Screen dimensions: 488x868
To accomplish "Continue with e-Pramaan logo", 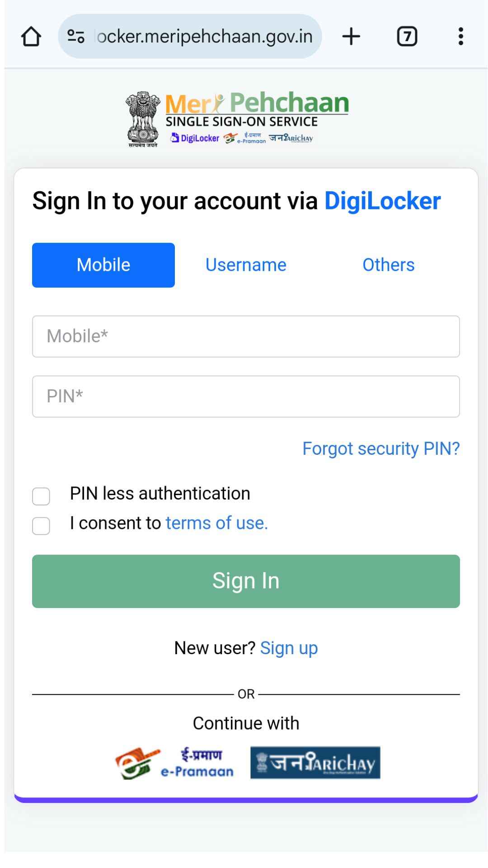I will tap(174, 763).
